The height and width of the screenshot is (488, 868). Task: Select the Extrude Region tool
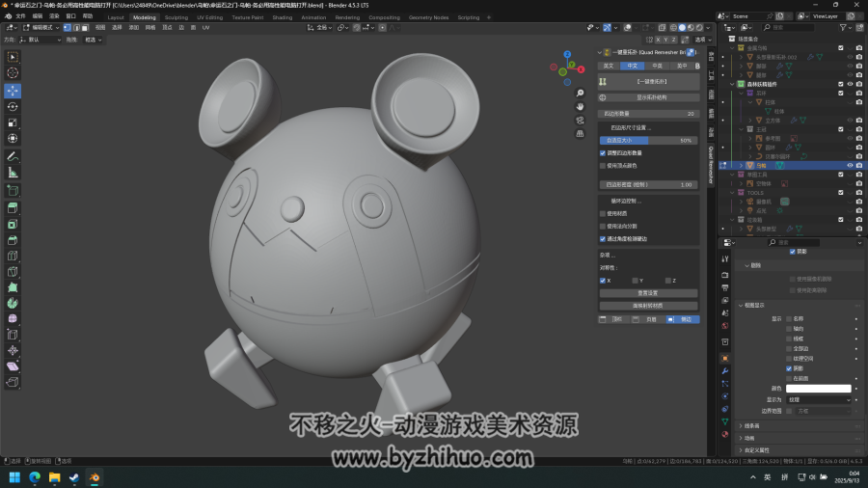point(13,208)
